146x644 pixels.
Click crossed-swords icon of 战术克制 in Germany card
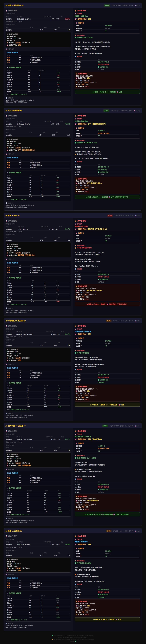coord(8,68)
